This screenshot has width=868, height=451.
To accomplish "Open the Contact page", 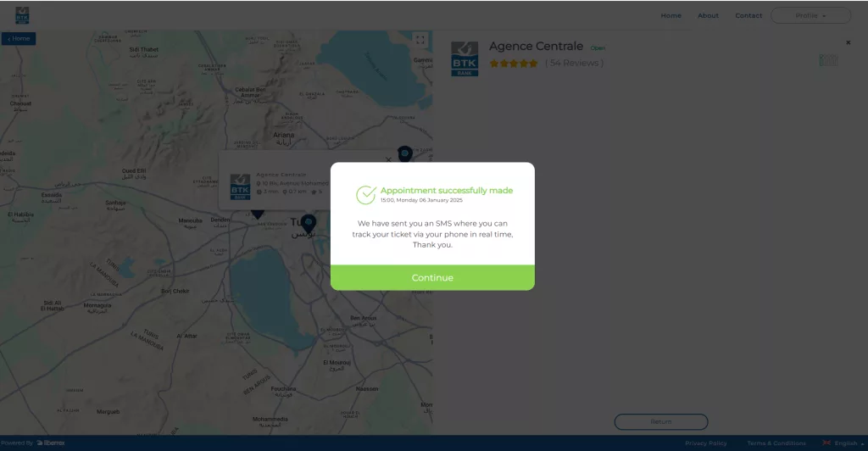I will pos(748,15).
